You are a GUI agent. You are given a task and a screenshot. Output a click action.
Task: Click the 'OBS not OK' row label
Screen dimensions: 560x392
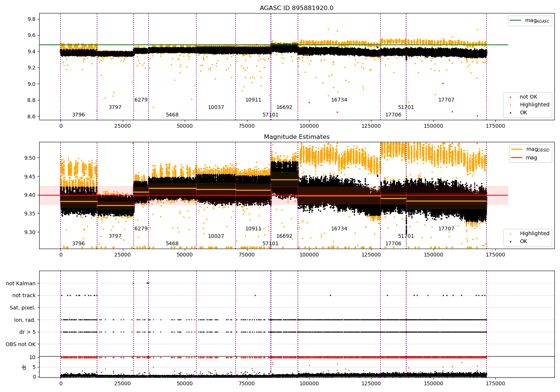[x=21, y=344]
